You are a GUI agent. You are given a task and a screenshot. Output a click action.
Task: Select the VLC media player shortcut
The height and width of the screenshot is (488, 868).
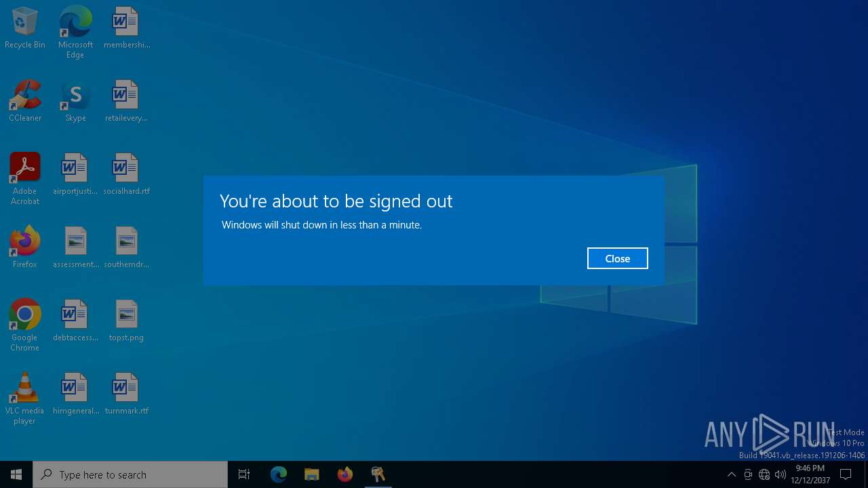tap(25, 398)
